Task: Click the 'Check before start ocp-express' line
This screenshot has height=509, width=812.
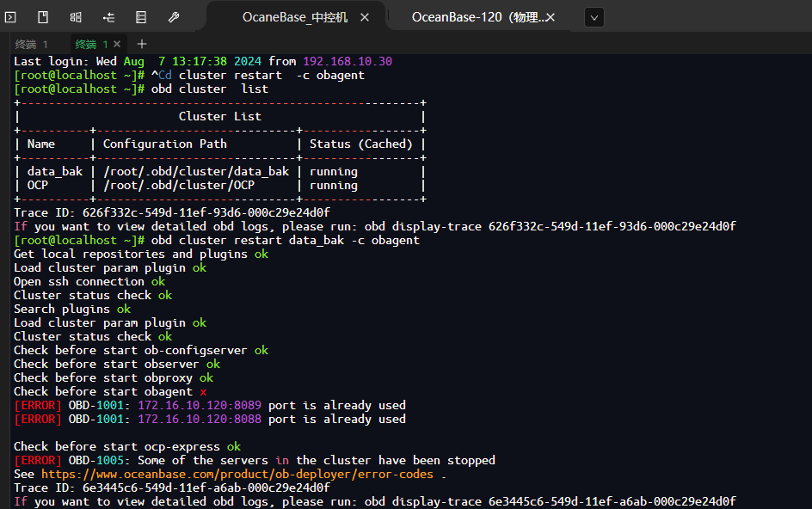Action: click(x=127, y=447)
